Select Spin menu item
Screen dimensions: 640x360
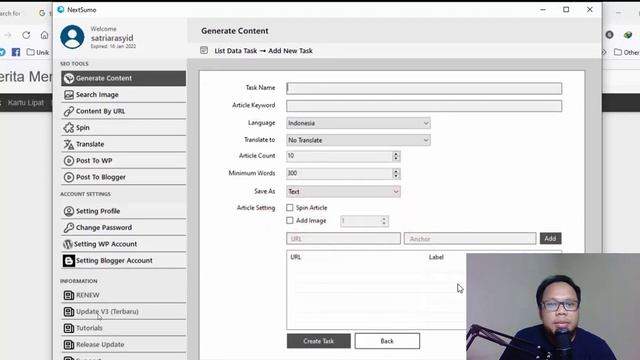click(123, 128)
